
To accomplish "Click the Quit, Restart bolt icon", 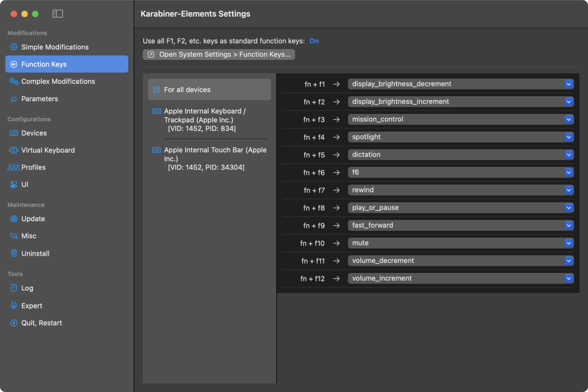I will point(14,323).
